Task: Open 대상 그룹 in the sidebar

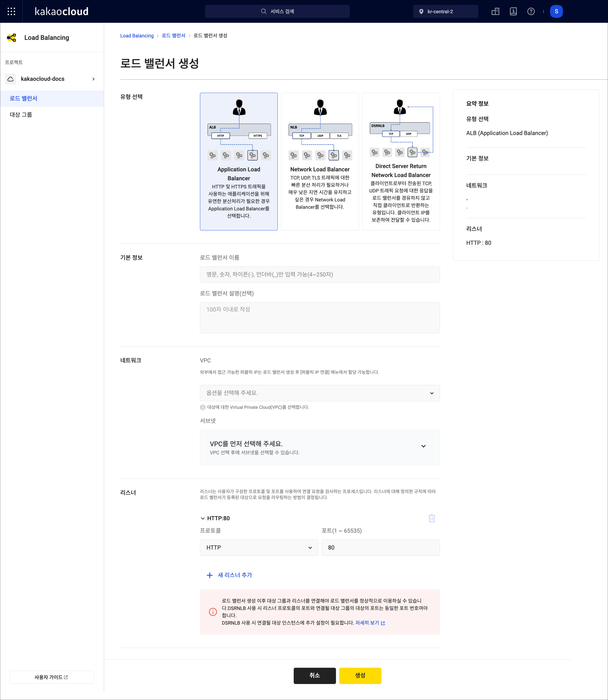Action: 52,115
